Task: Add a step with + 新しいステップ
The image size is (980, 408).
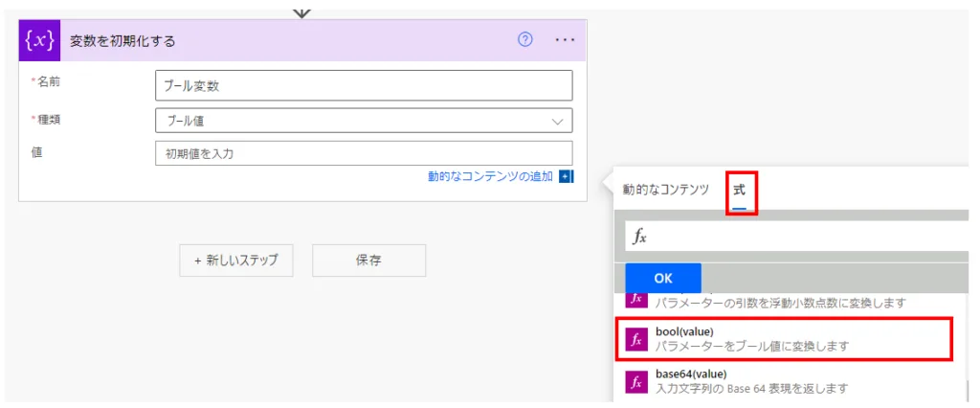Action: (x=235, y=260)
